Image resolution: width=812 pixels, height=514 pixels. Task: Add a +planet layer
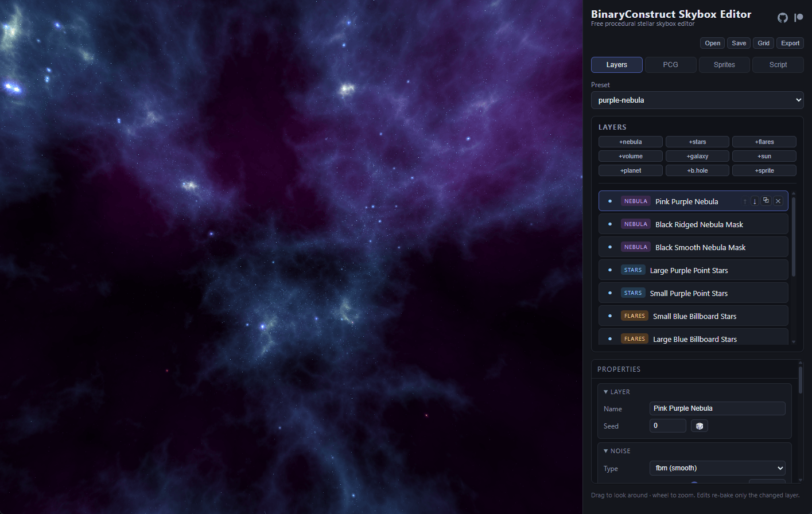(x=631, y=170)
